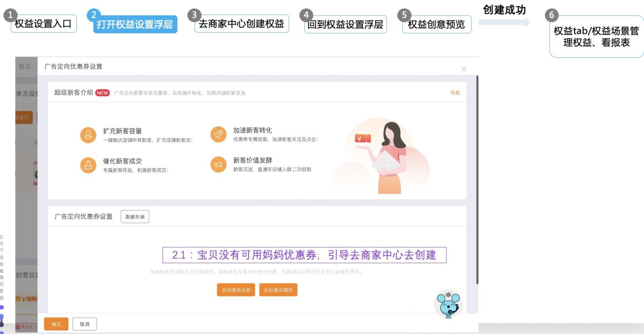Click the 刷新列表 refresh button
Image resolution: width=644 pixels, height=334 pixels.
click(135, 217)
